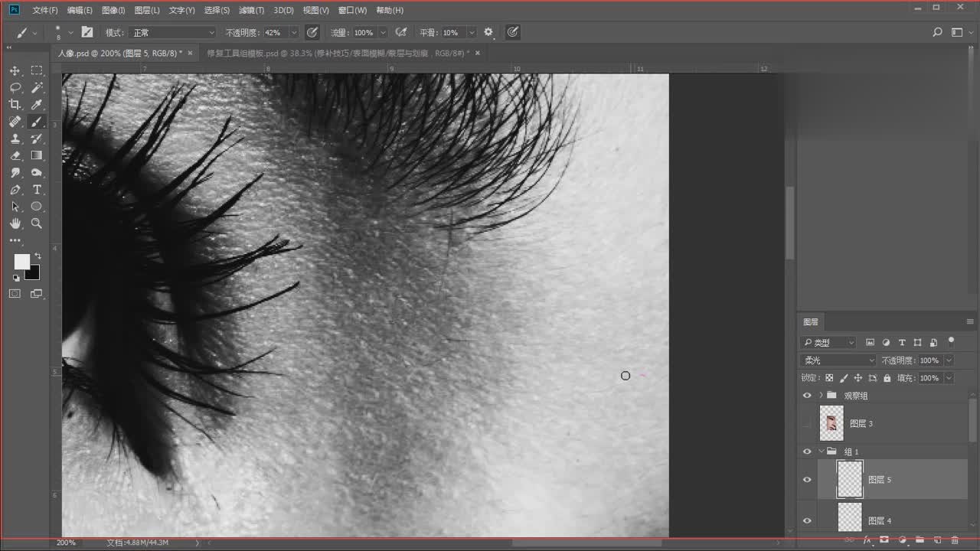Open the 文件(F) menu

click(45, 10)
